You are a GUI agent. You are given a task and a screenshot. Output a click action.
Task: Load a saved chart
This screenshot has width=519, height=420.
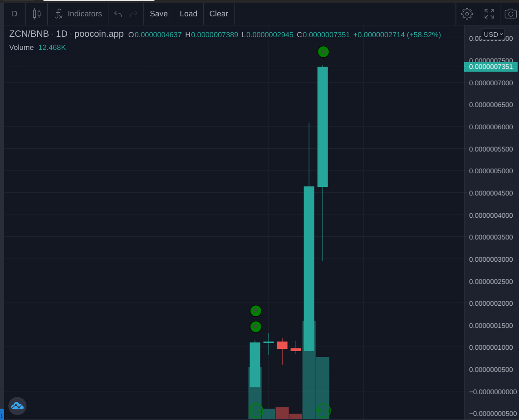[x=188, y=14]
